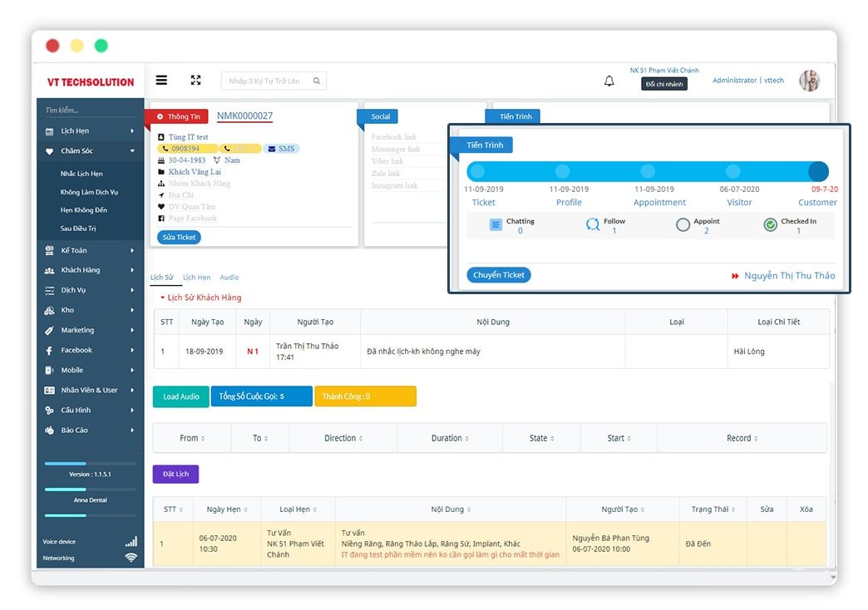Open the notification bell
Viewport: 868px width, 610px height.
(609, 81)
